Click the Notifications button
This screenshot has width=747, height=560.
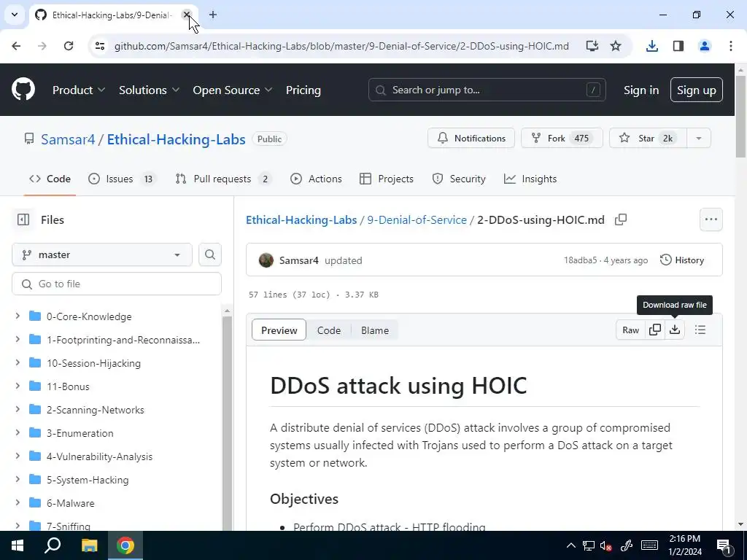pos(471,138)
